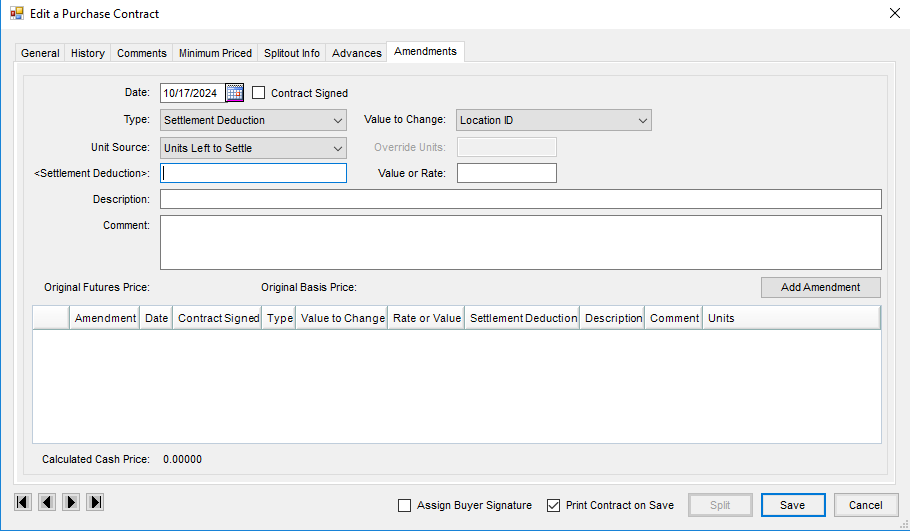Go to the next contract record
This screenshot has height=531, width=910.
(71, 502)
